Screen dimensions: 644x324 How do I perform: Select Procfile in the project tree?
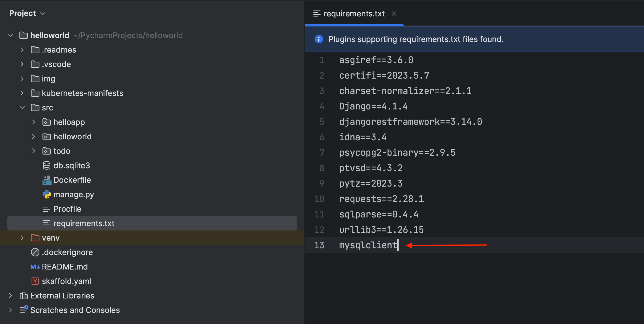(67, 209)
